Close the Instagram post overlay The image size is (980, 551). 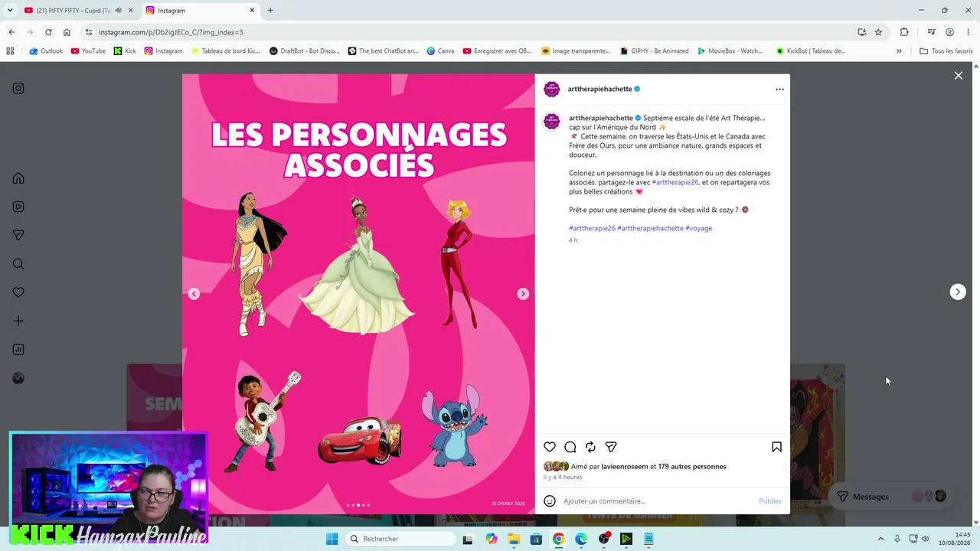(x=958, y=75)
